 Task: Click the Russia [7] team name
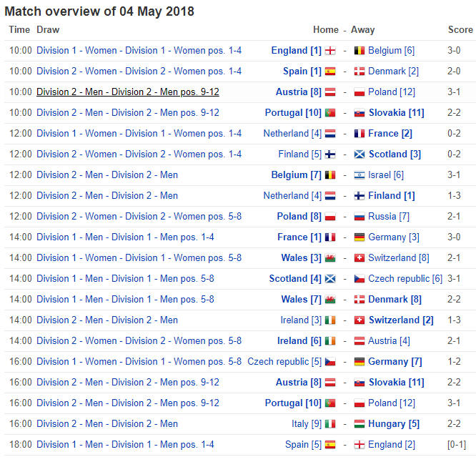[389, 217]
